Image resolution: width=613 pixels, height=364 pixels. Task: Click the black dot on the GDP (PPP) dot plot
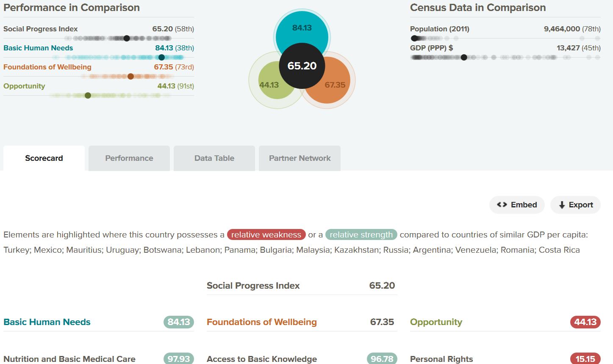pos(463,57)
